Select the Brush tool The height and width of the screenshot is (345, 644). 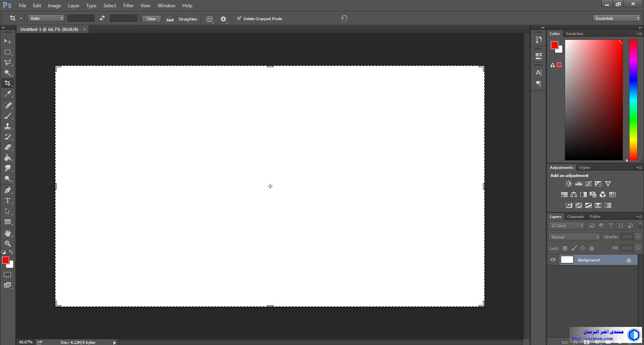pyautogui.click(x=8, y=116)
